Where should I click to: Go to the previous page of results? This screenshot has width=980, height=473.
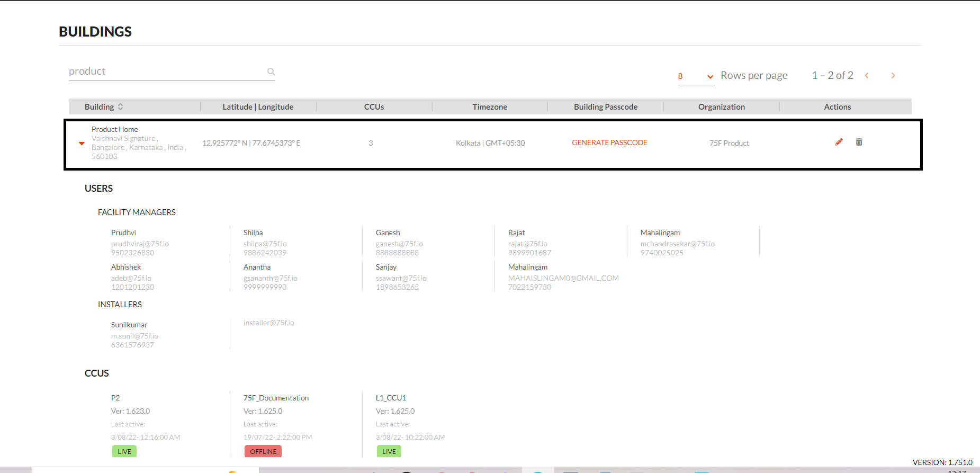[867, 76]
